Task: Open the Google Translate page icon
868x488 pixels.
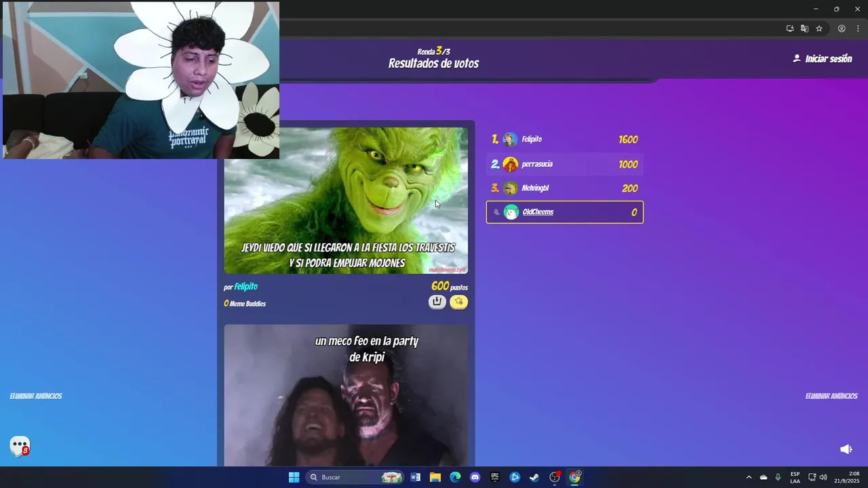Action: tap(804, 28)
